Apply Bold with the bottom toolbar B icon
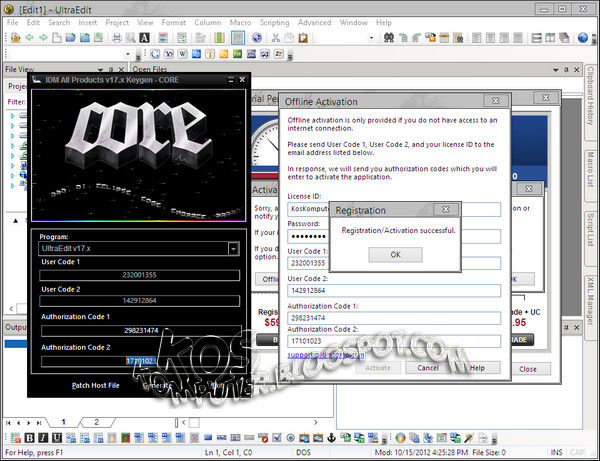The width and height of the screenshot is (600, 461). [29, 438]
